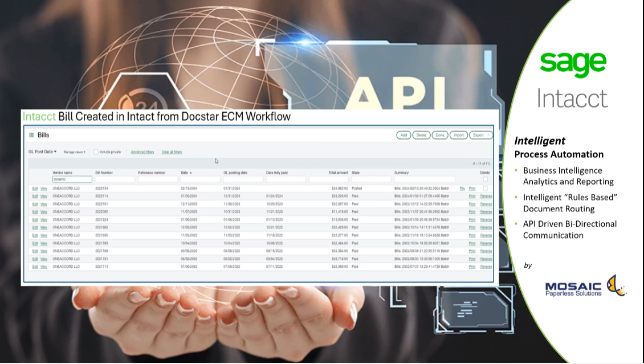This screenshot has width=644, height=364.
Task: Click Pay link for bill 2022134
Action: pos(462,189)
